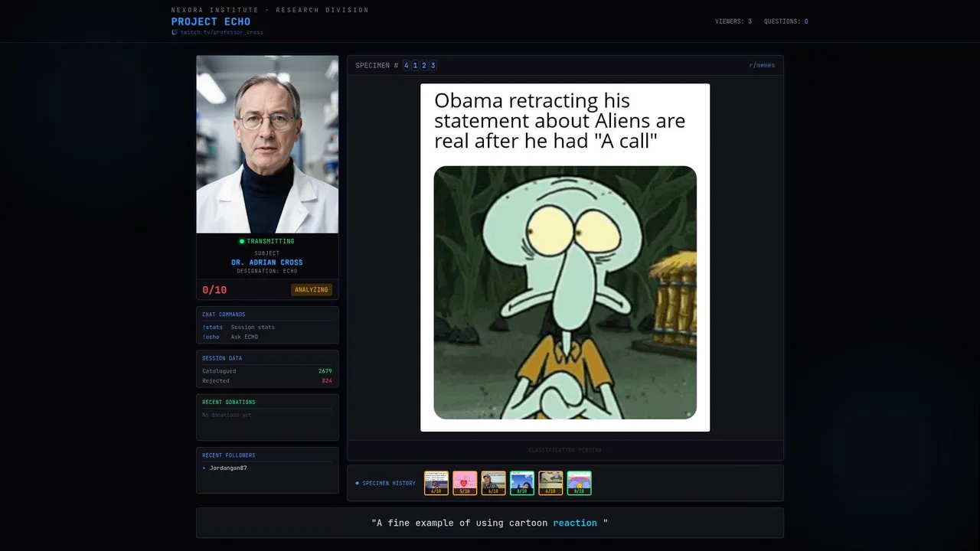Click the ANALYZING status badge

click(312, 290)
